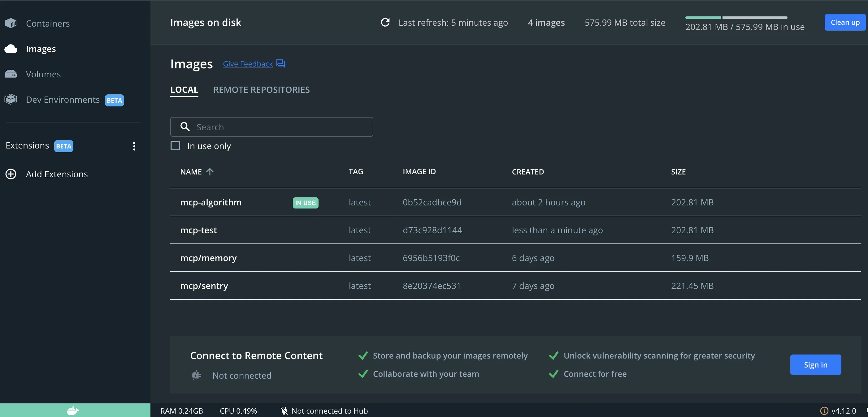Click the Give Feedback chat icon
868x417 pixels.
[281, 64]
